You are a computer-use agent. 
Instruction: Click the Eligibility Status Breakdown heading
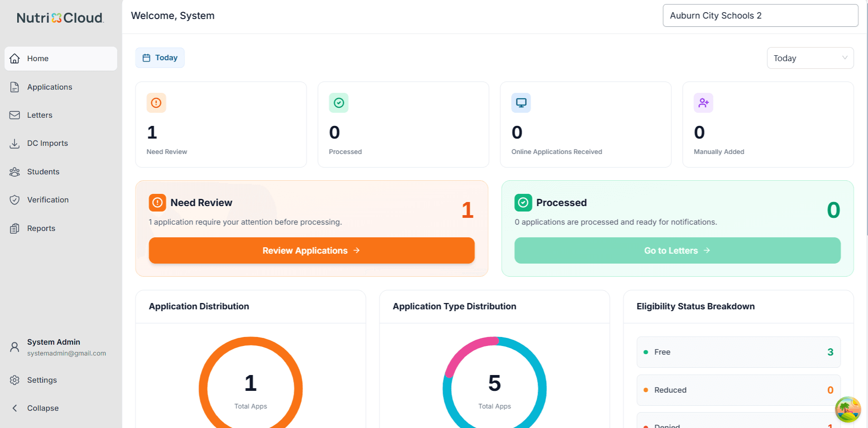[696, 306]
